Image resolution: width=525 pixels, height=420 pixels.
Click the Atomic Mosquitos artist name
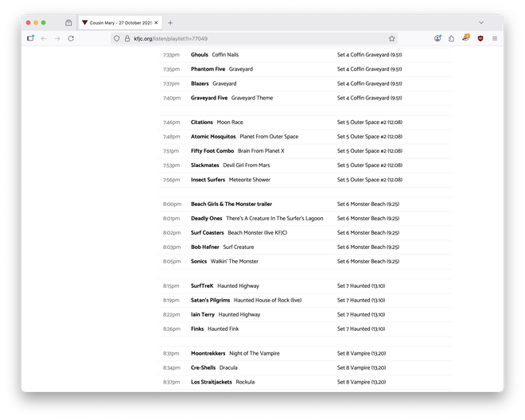click(213, 137)
